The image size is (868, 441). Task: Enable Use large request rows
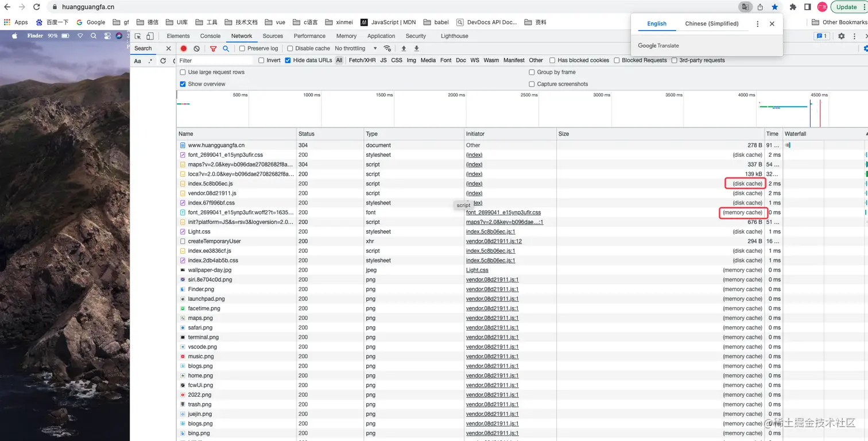click(x=183, y=72)
